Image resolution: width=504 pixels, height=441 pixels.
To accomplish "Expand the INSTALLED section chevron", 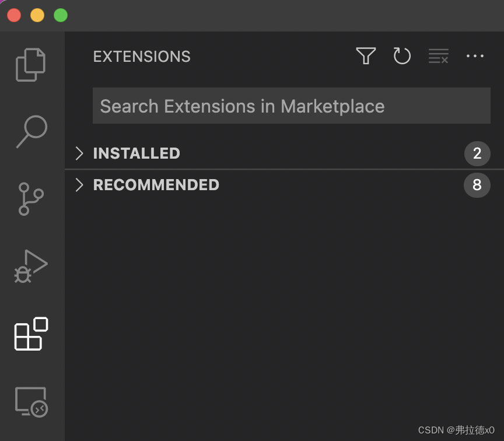I will (79, 153).
